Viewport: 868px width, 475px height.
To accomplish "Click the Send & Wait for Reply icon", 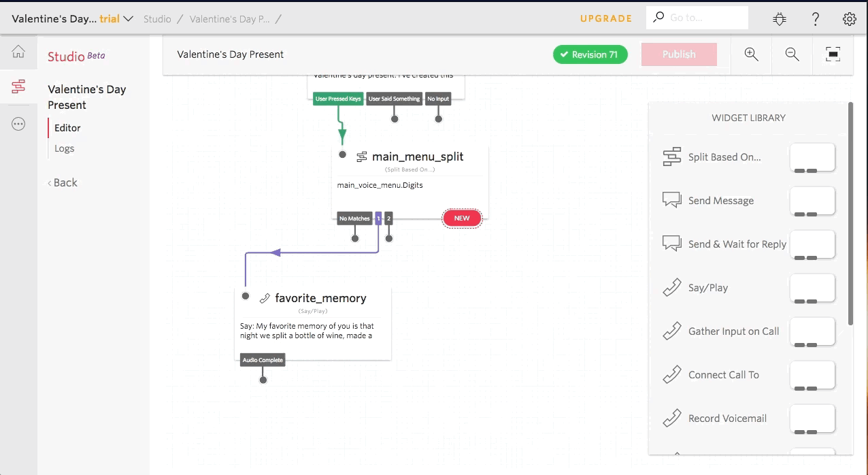I will 671,244.
